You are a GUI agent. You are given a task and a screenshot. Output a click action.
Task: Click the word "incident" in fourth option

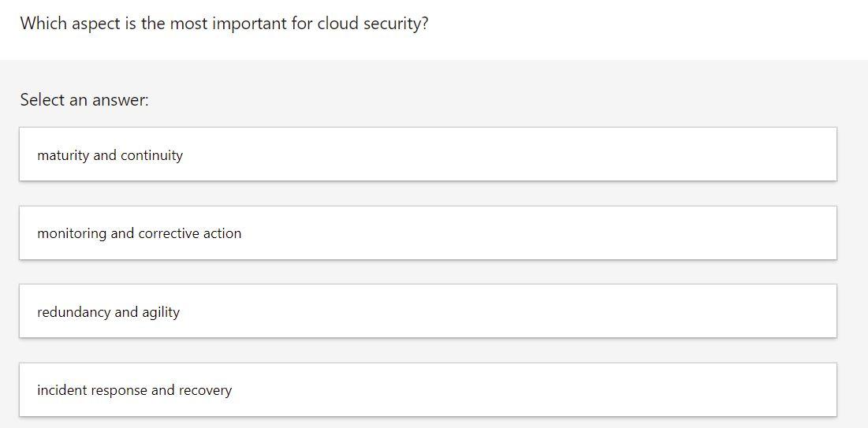point(60,390)
